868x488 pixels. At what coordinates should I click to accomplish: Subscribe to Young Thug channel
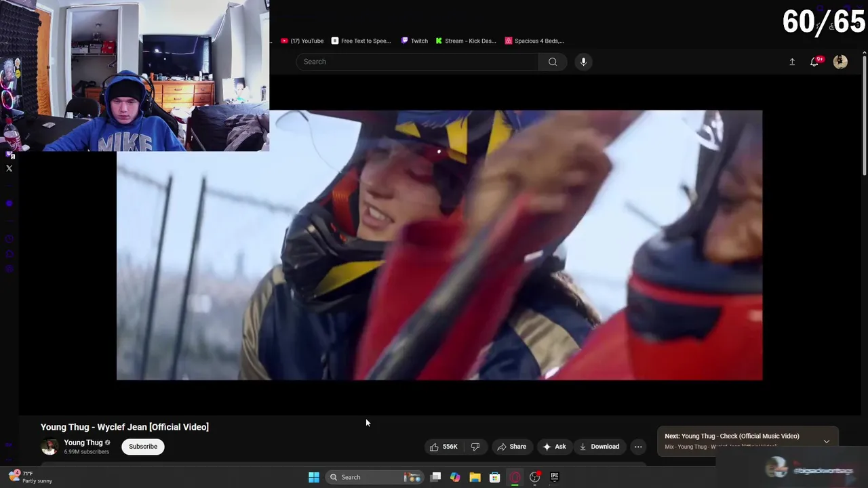(143, 447)
